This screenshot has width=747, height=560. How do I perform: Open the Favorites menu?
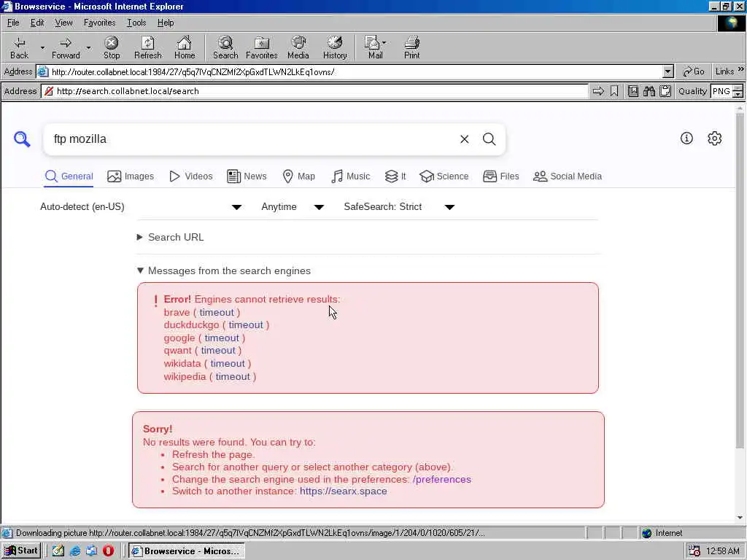click(x=99, y=23)
